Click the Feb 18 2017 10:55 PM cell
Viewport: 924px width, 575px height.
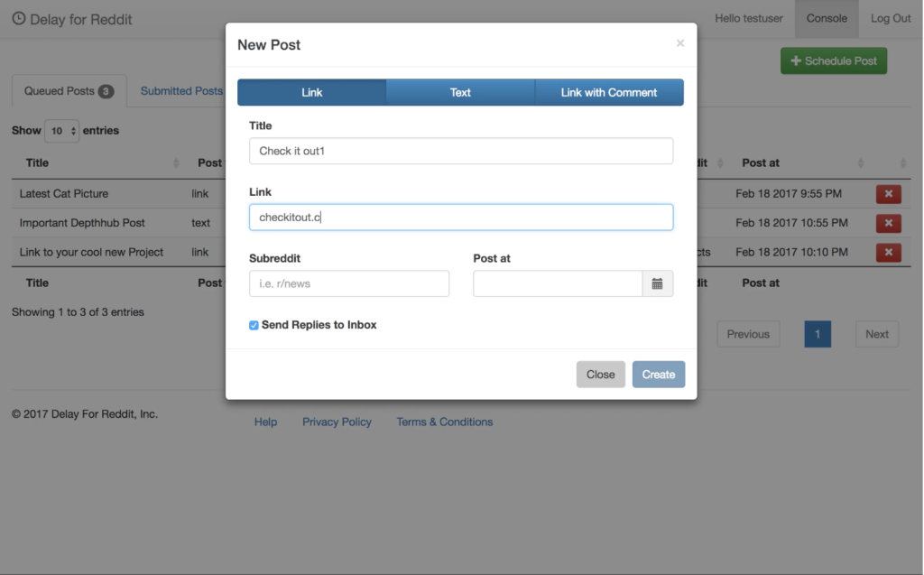(791, 223)
